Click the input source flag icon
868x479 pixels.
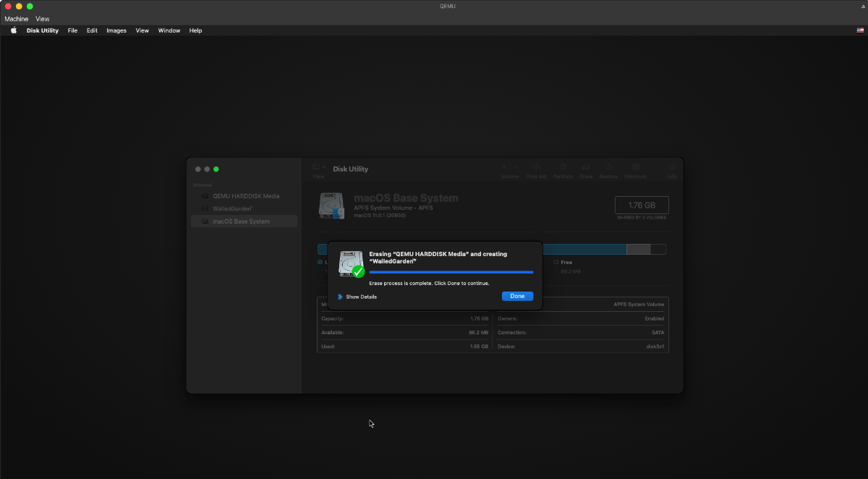(x=860, y=30)
